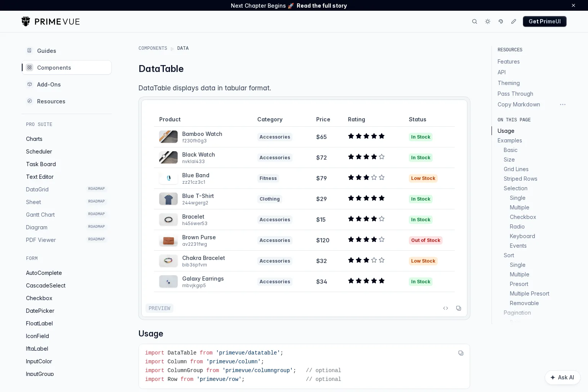Viewport: 588px width, 392px height.
Task: Open the AutoComplete component page
Action: coord(44,273)
